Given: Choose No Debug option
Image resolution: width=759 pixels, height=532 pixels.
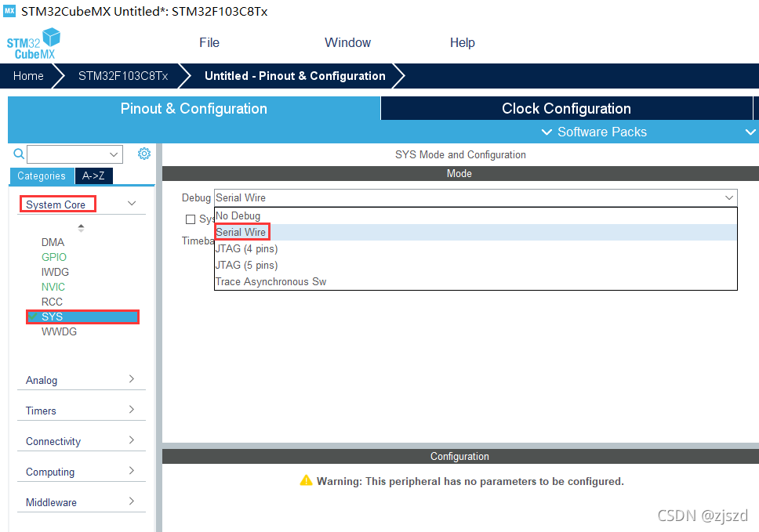Looking at the screenshot, I should pyautogui.click(x=475, y=215).
